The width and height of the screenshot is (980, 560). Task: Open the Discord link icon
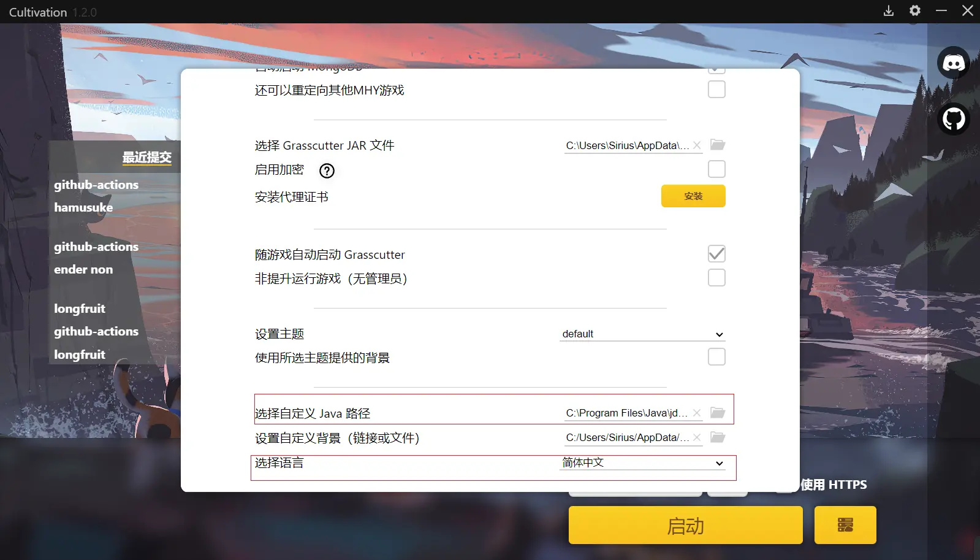[953, 63]
